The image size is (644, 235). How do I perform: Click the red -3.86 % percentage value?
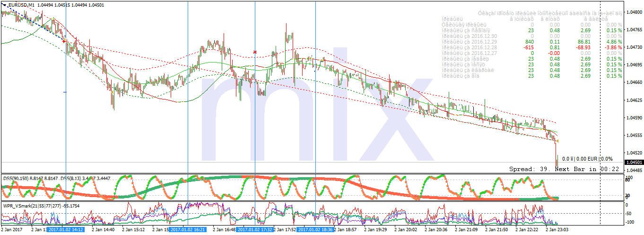click(x=613, y=47)
